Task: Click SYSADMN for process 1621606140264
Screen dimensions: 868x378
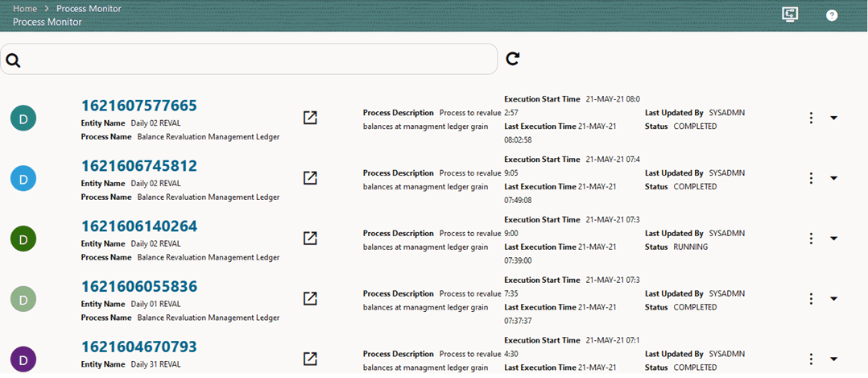Action: 727,234
